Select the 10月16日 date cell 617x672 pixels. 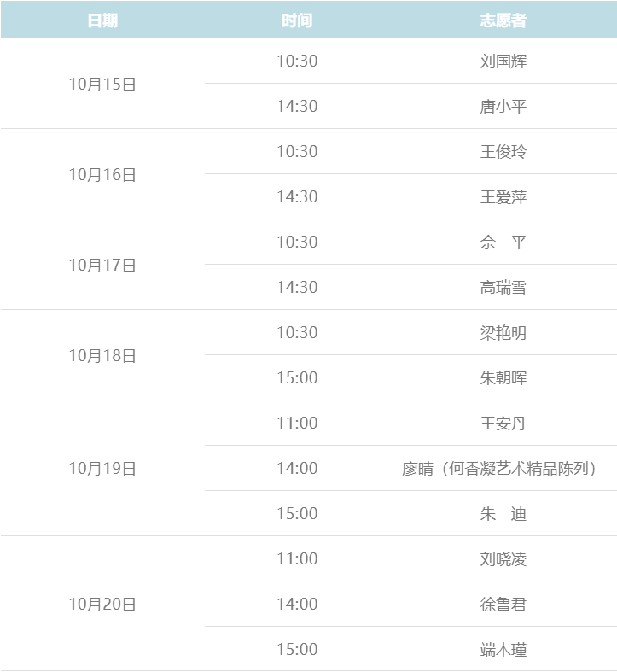(x=102, y=174)
